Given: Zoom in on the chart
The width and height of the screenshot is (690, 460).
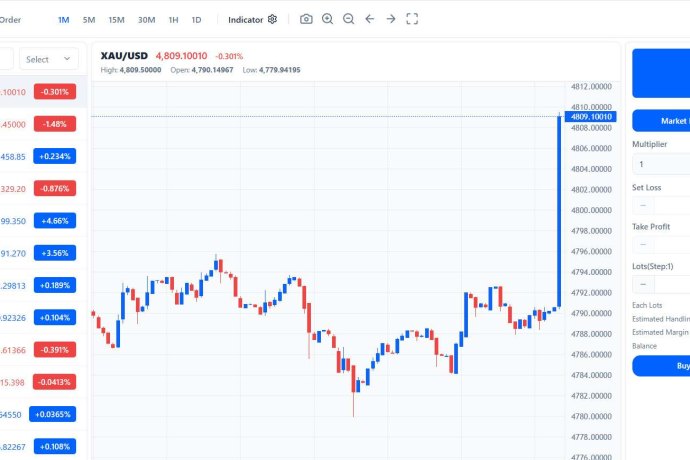Looking at the screenshot, I should tap(327, 19).
